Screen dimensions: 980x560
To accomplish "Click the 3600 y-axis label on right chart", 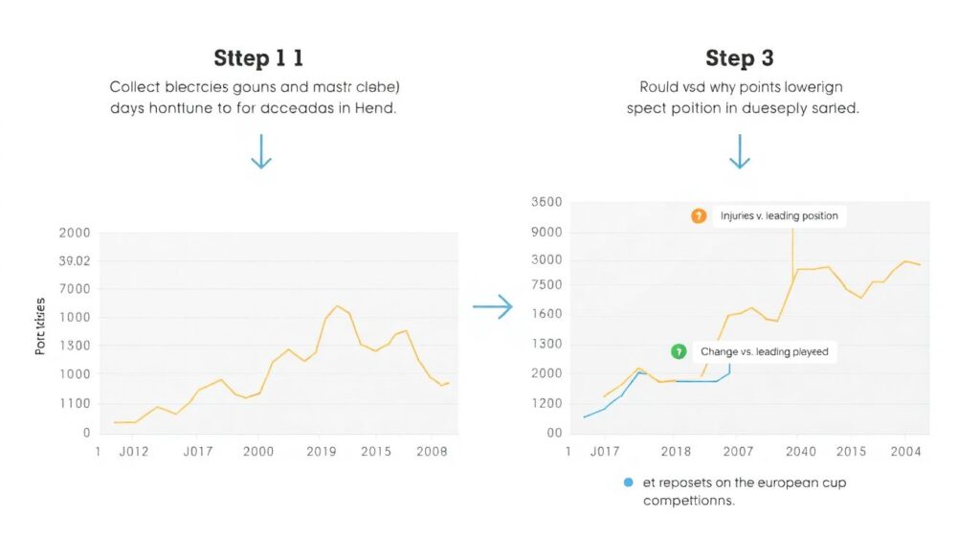I will (x=547, y=203).
